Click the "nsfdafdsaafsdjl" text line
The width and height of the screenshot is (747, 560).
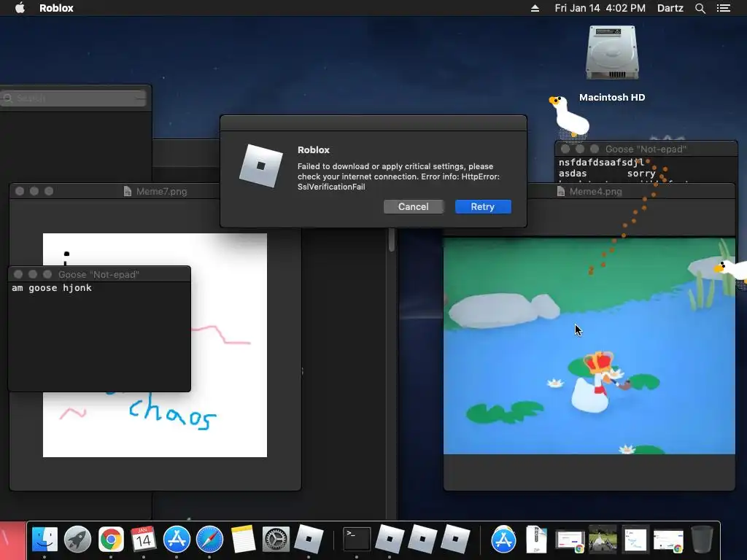[x=601, y=163]
